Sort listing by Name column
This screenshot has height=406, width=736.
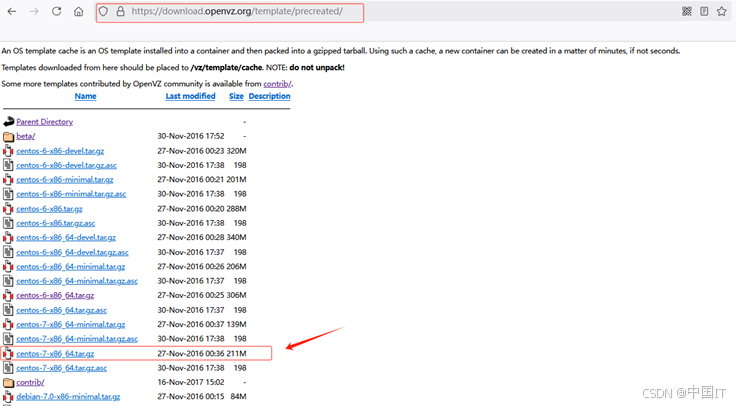[85, 96]
